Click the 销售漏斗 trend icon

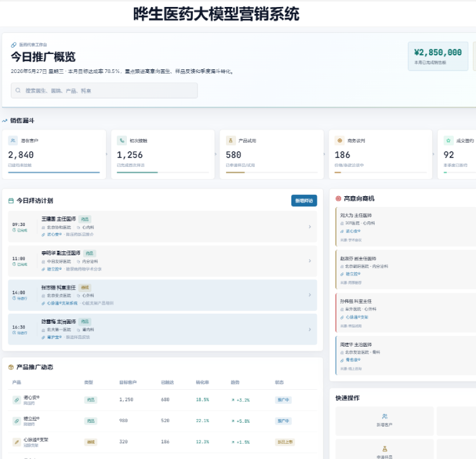tap(4, 121)
